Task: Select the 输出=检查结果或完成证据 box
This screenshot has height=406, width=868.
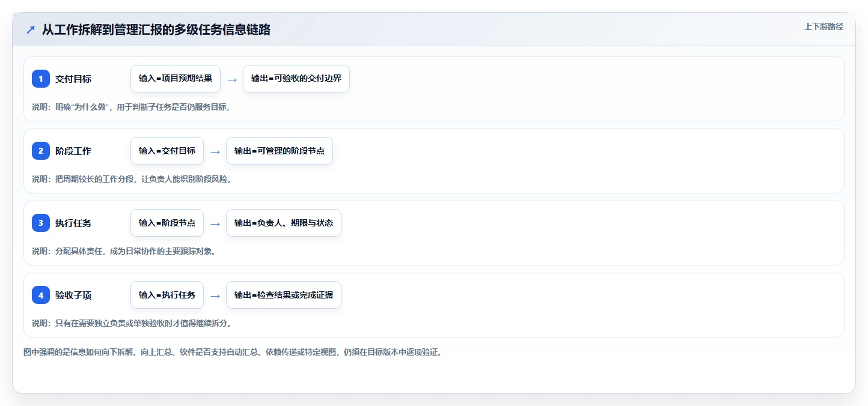Action: pyautogui.click(x=284, y=295)
